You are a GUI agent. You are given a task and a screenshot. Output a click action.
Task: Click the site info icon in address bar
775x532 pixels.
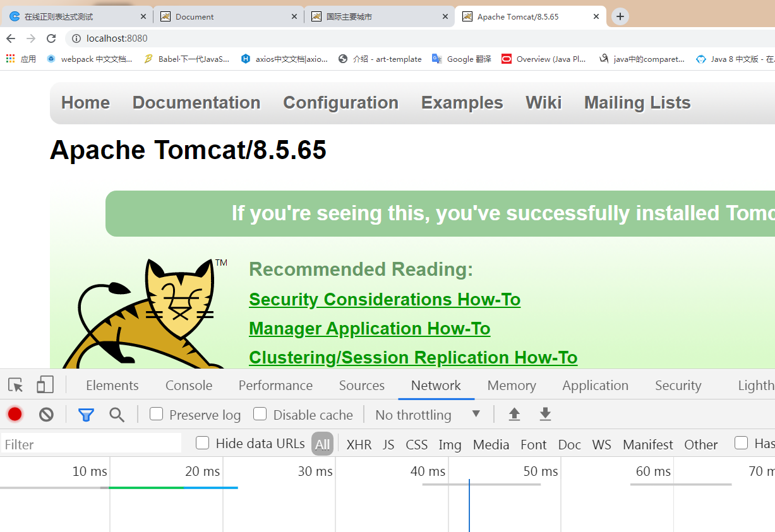(76, 38)
